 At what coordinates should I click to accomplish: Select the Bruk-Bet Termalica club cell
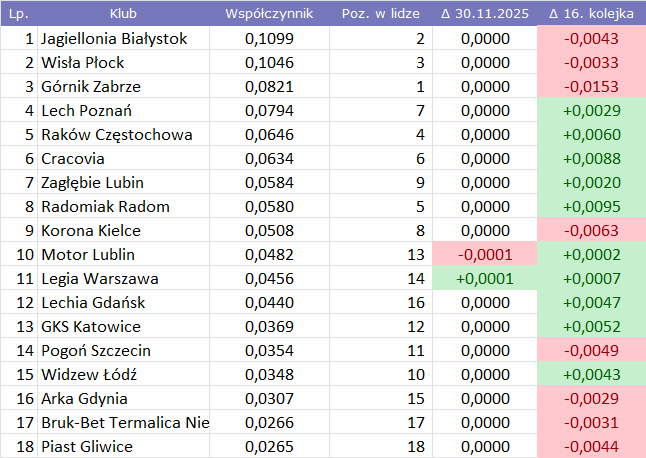[124, 423]
